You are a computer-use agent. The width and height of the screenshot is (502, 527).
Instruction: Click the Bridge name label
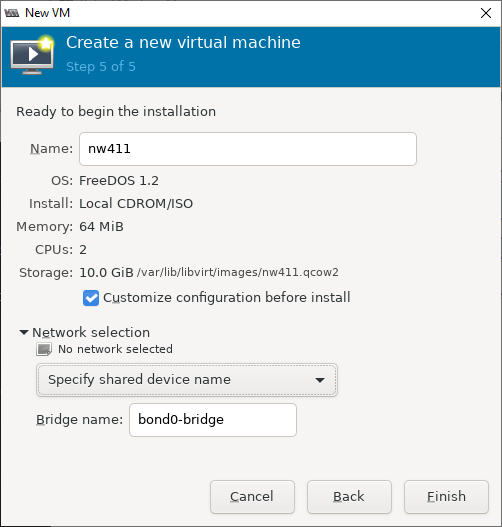coord(80,420)
